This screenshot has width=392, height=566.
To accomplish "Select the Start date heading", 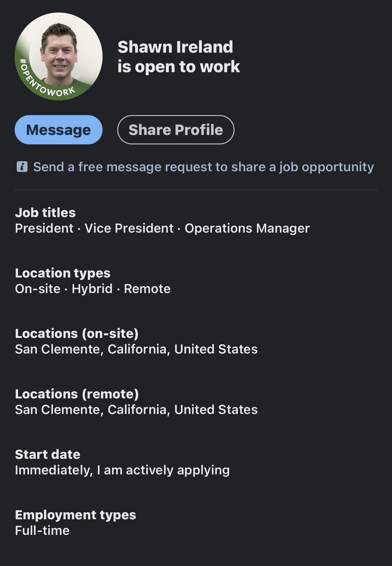I will coord(48,454).
